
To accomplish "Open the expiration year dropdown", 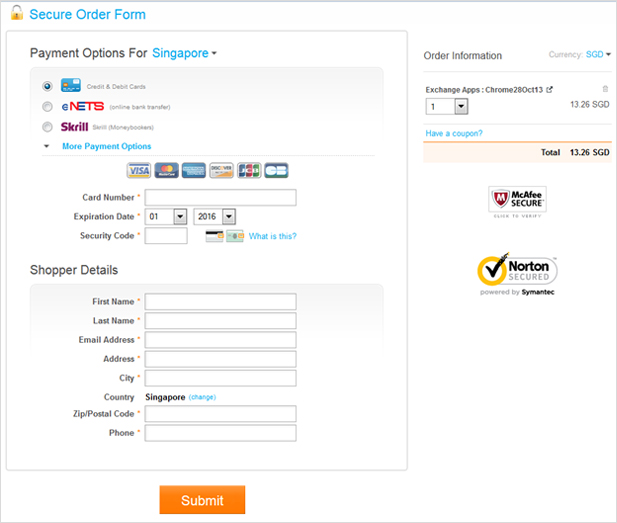I will [x=214, y=216].
